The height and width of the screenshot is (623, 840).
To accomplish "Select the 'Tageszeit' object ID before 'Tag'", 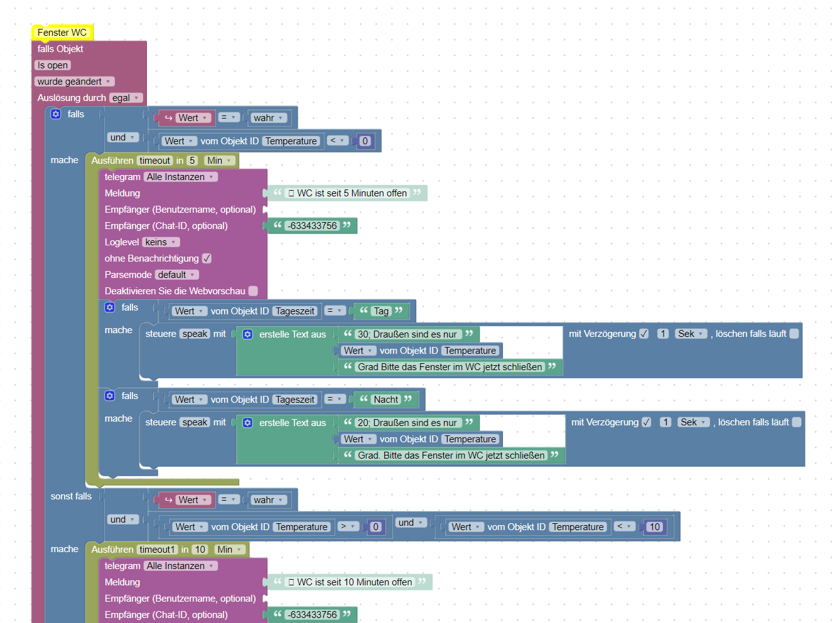I will coord(295,311).
